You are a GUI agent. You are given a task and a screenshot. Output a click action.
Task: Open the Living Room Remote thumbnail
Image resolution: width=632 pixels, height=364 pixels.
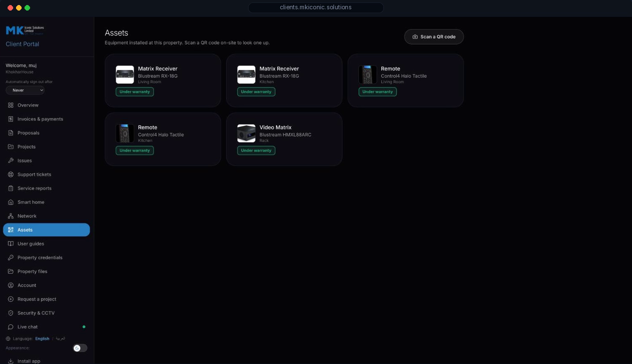click(x=368, y=75)
